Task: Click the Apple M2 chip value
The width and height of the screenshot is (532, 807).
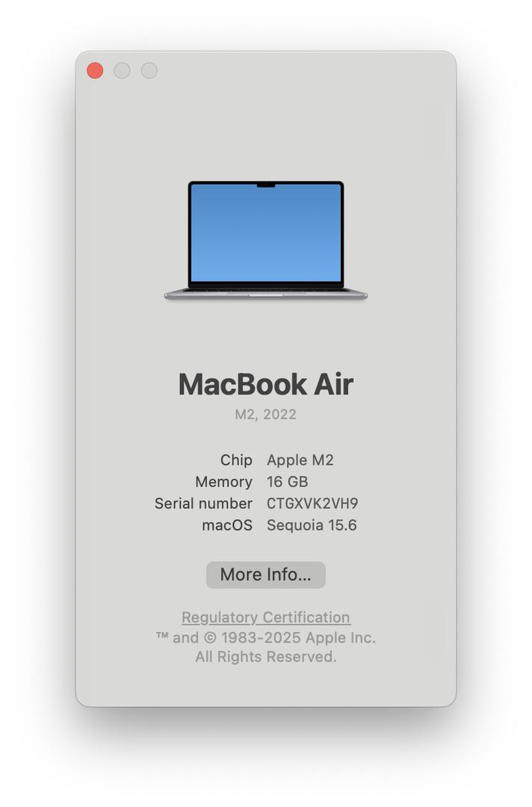Action: 300,460
